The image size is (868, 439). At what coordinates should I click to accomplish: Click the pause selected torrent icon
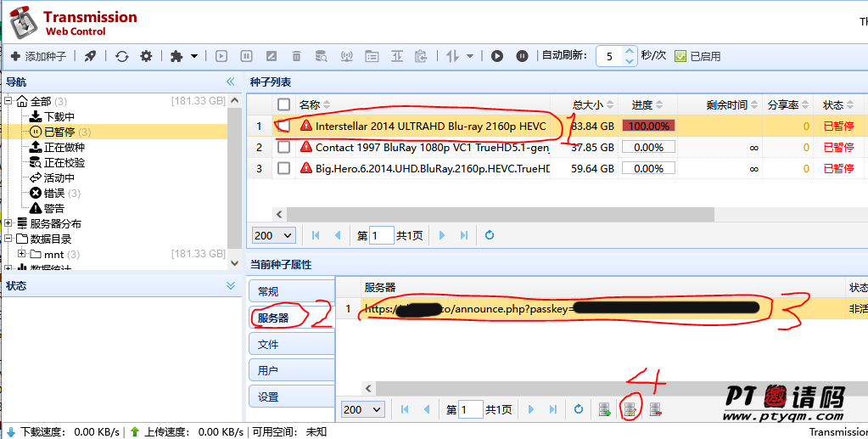coord(246,56)
